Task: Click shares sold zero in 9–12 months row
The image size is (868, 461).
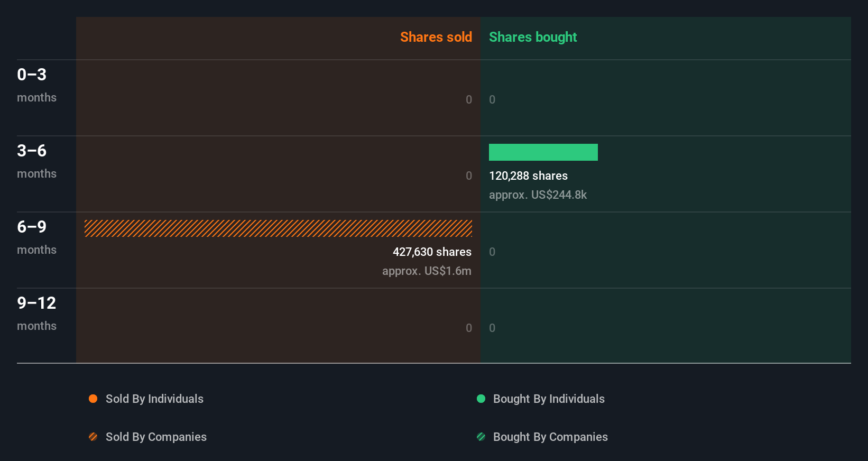Action: pos(469,328)
